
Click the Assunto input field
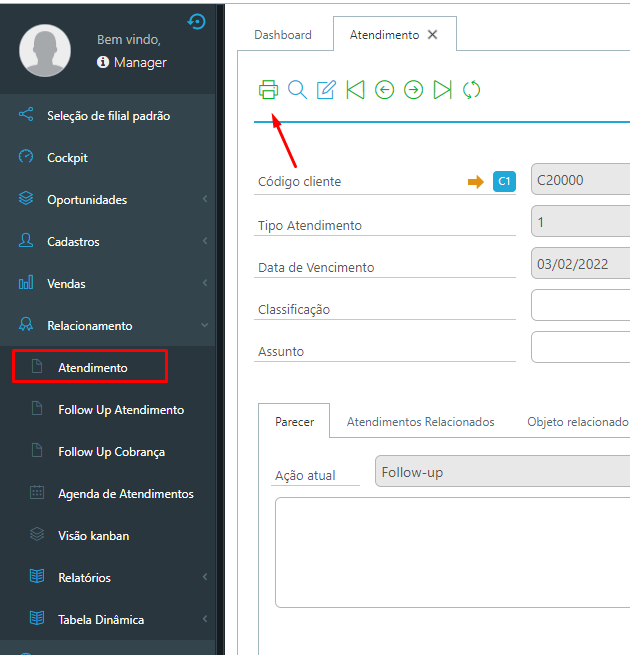(x=580, y=347)
